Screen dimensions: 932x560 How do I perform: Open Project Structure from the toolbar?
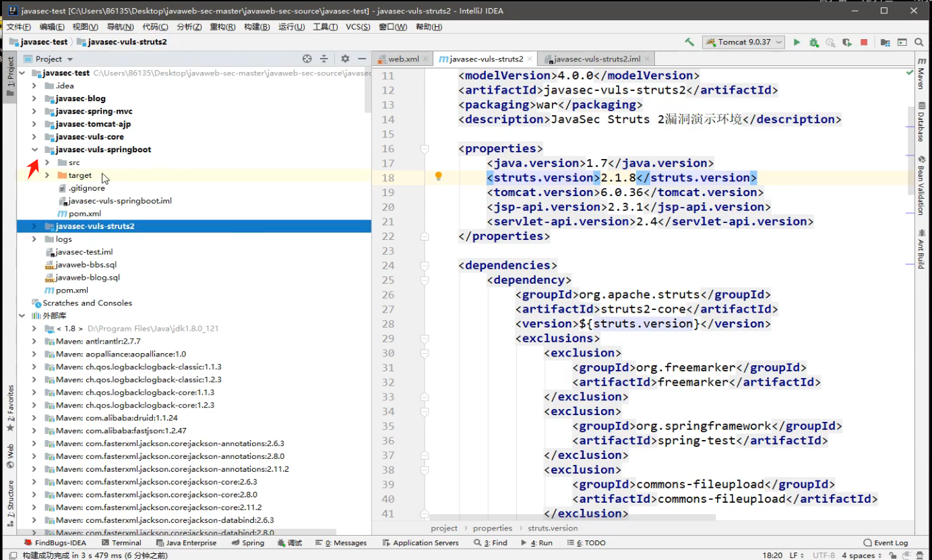click(885, 42)
